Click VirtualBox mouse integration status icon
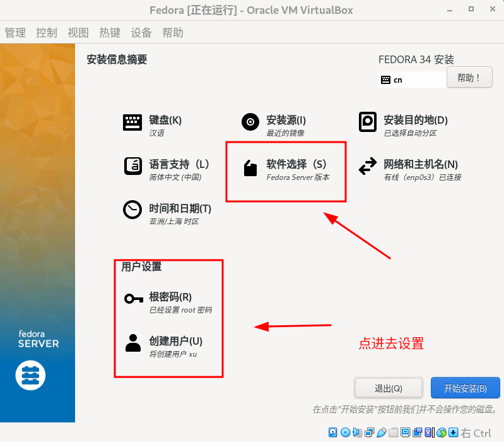The height and width of the screenshot is (442, 504). pyautogui.click(x=442, y=433)
